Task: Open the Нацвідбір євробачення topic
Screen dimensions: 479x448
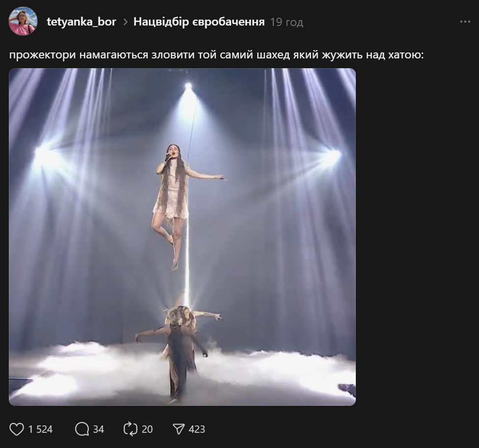Action: (x=199, y=22)
